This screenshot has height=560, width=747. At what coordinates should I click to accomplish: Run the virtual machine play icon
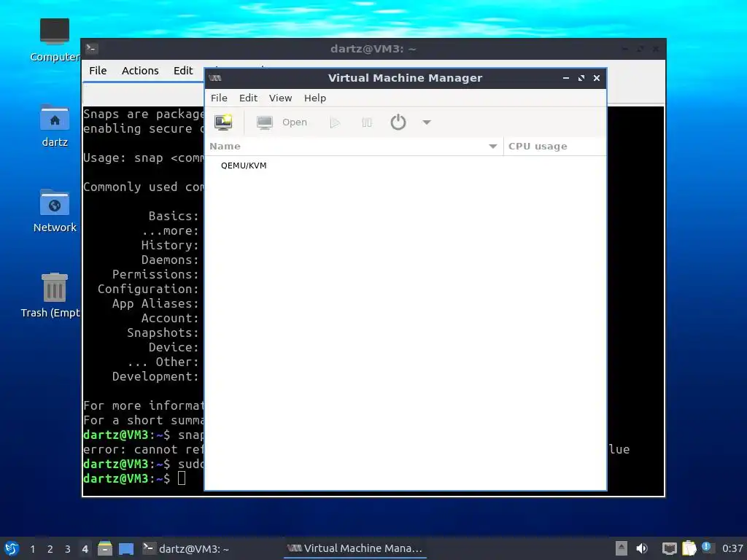(x=335, y=122)
